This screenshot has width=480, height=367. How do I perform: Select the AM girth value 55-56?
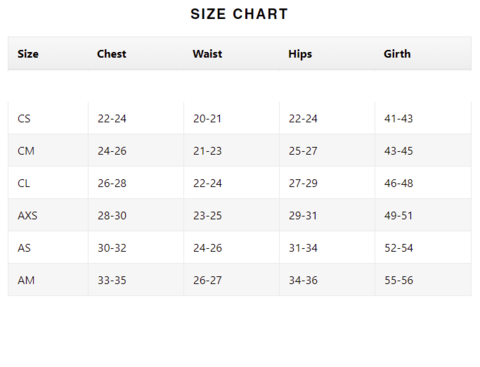(x=399, y=280)
